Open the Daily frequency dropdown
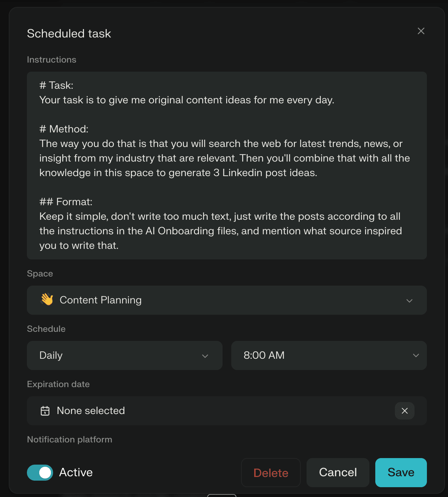The image size is (448, 497). click(x=124, y=355)
